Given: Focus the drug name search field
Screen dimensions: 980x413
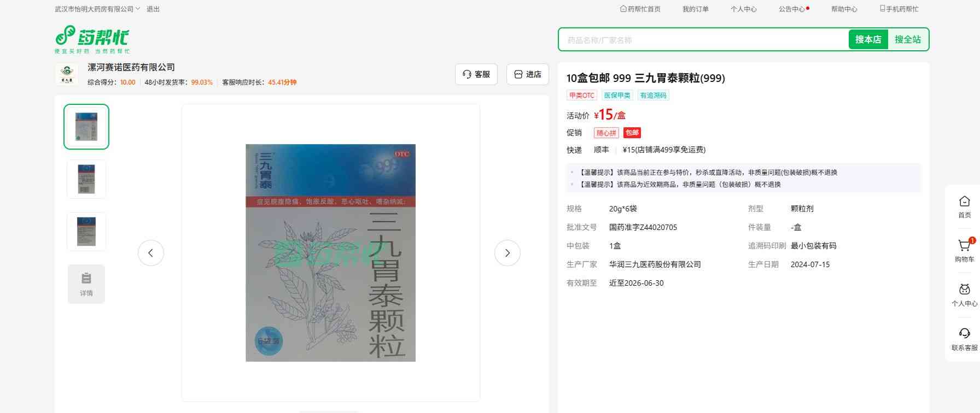Looking at the screenshot, I should click(703, 40).
